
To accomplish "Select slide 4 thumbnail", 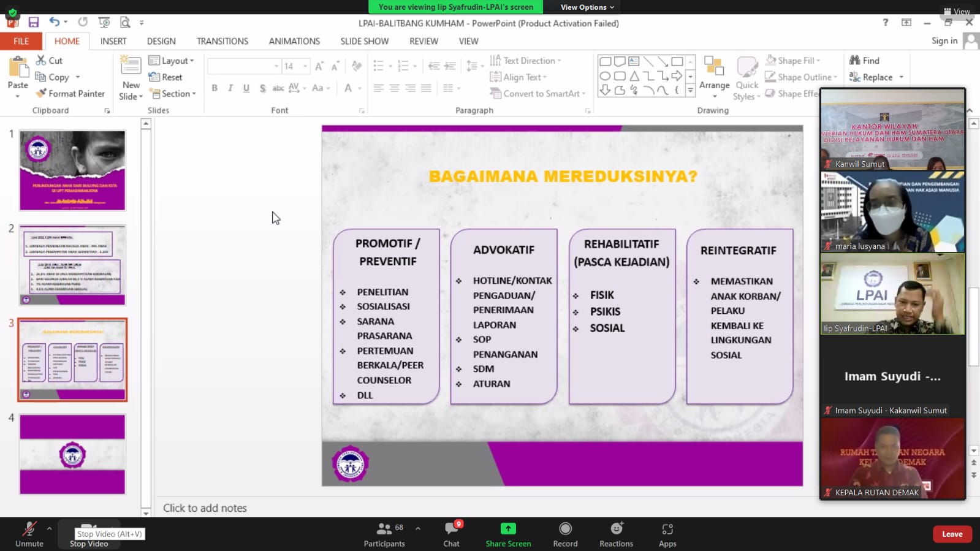I will pyautogui.click(x=72, y=454).
